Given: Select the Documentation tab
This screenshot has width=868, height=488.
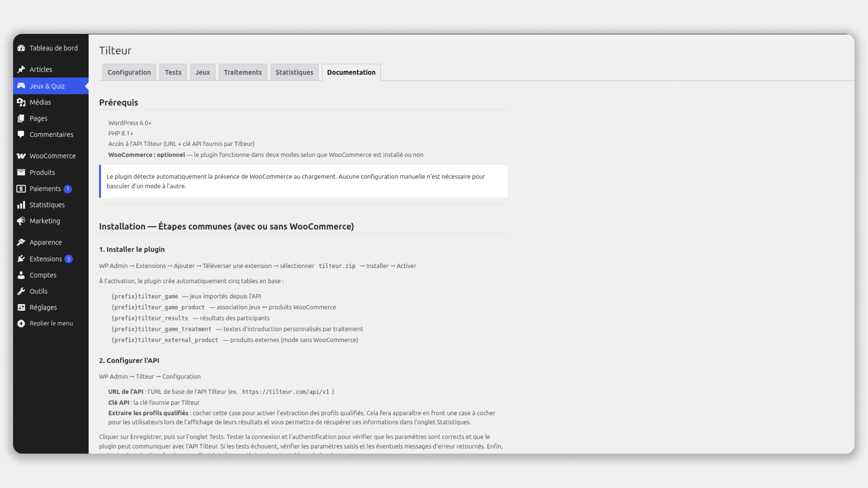Looking at the screenshot, I should [x=351, y=72].
